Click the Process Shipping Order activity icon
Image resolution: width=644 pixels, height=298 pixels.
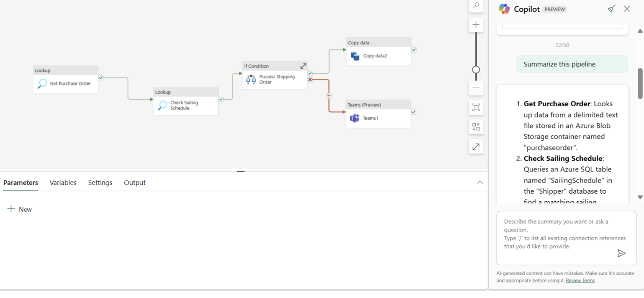[x=251, y=79]
